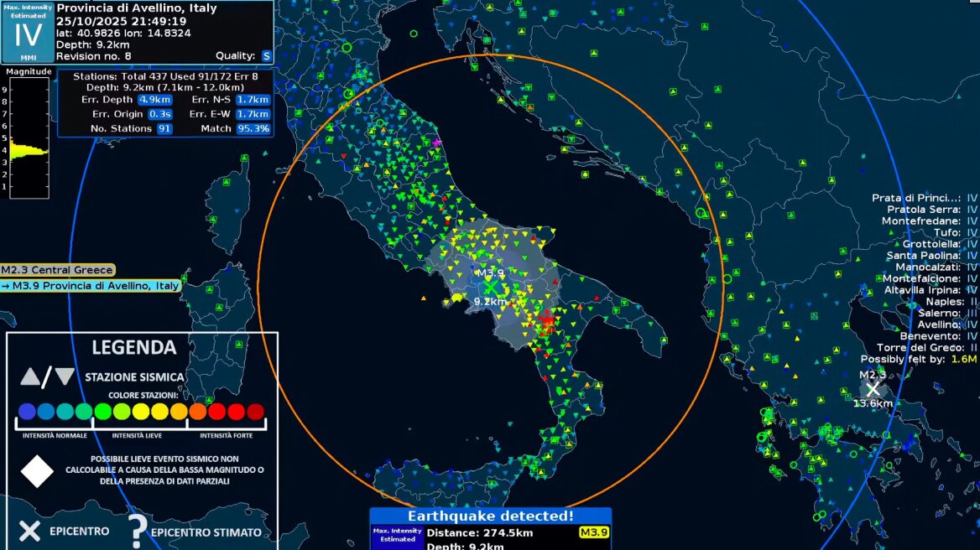Click the Quality S badge

[x=266, y=56]
